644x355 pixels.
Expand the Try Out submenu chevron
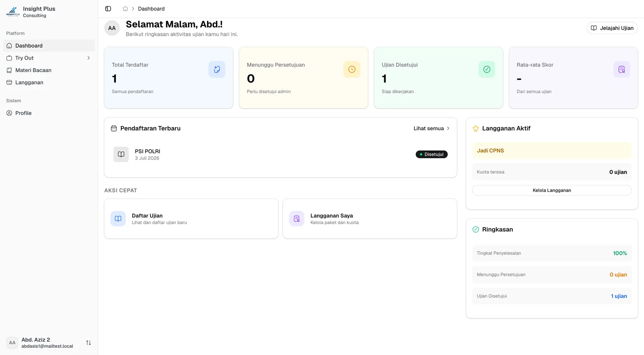89,58
